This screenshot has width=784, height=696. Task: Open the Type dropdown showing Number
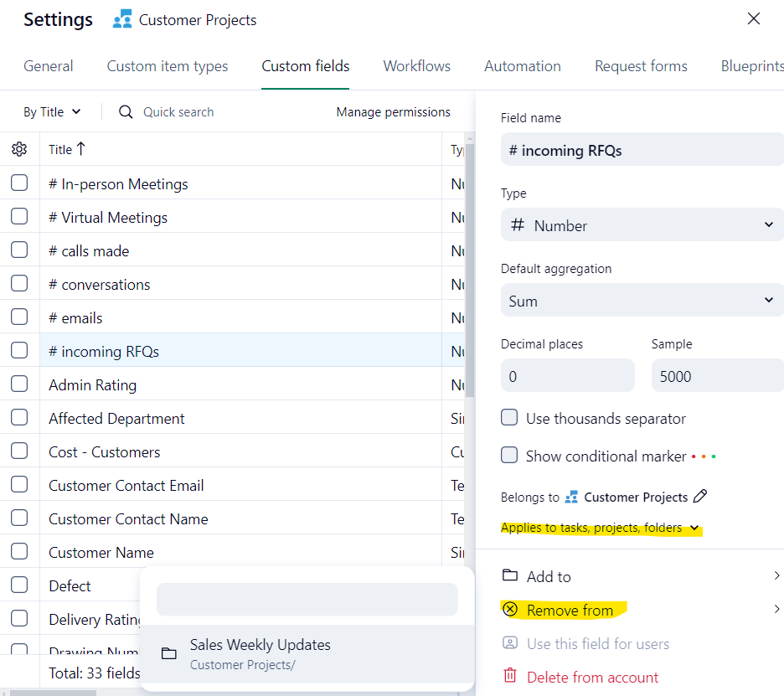642,225
